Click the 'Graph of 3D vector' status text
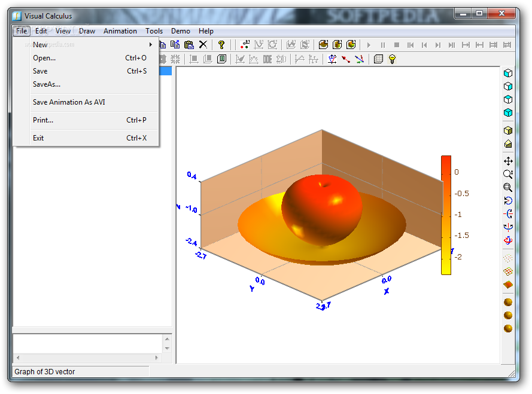The width and height of the screenshot is (532, 394). click(x=45, y=372)
